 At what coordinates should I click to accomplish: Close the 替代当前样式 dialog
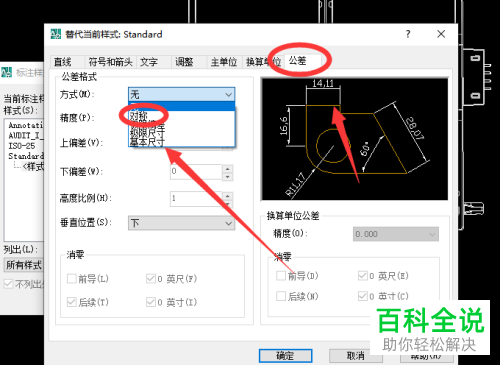coord(441,34)
